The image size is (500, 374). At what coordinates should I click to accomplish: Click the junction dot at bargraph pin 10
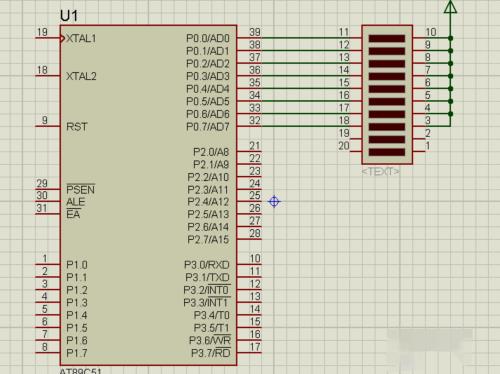(x=450, y=38)
